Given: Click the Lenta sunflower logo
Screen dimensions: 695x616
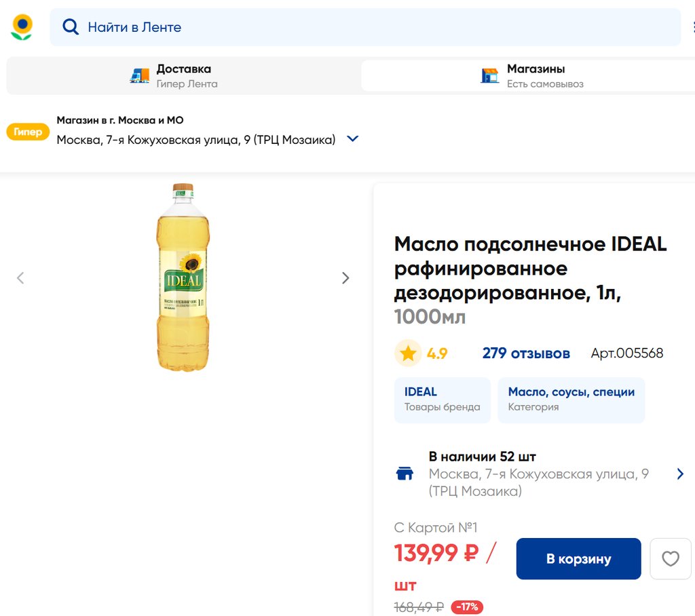Looking at the screenshot, I should (x=22, y=27).
